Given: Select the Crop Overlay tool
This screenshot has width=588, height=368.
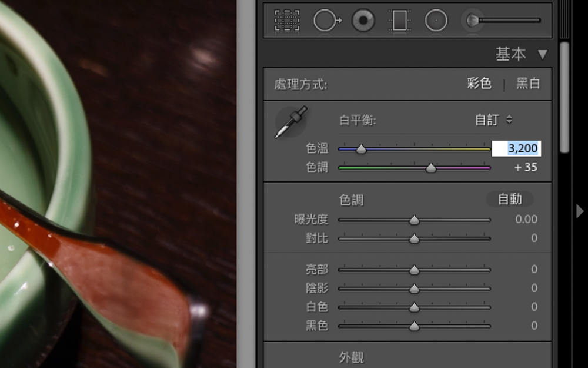Looking at the screenshot, I should pyautogui.click(x=287, y=21).
